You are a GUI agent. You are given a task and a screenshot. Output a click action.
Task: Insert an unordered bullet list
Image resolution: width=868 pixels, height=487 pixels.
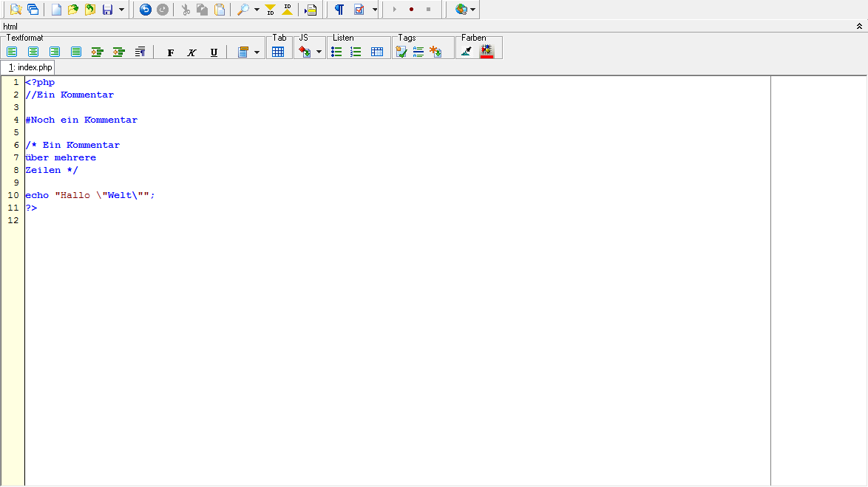coord(336,52)
